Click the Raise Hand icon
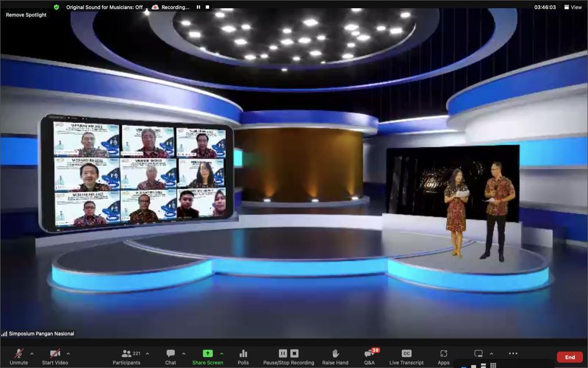Image resolution: width=588 pixels, height=368 pixels. (335, 354)
